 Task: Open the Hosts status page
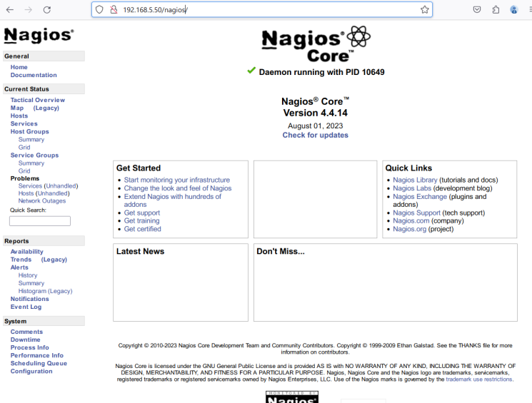(19, 116)
